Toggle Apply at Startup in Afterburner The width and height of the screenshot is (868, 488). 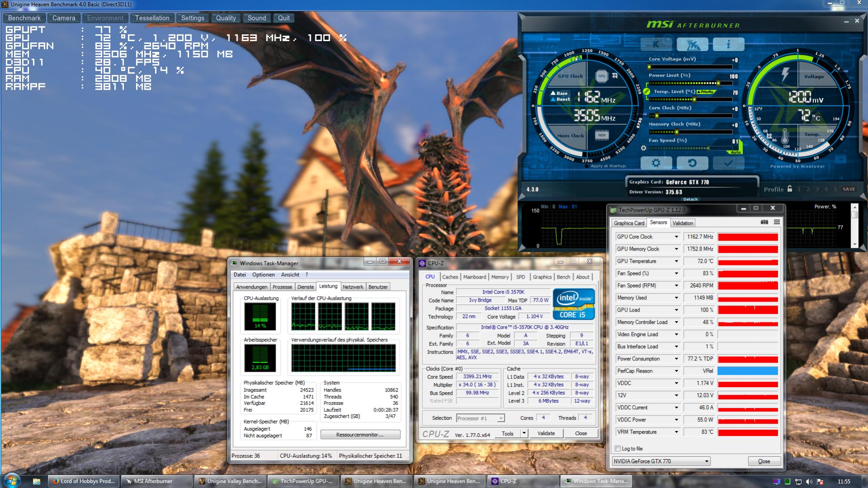(x=587, y=166)
